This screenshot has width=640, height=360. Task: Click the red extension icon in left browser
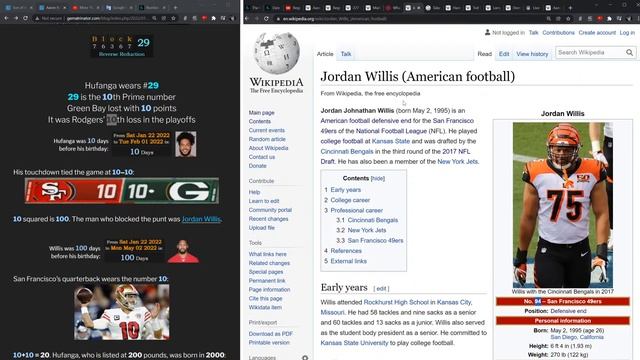[x=204, y=18]
